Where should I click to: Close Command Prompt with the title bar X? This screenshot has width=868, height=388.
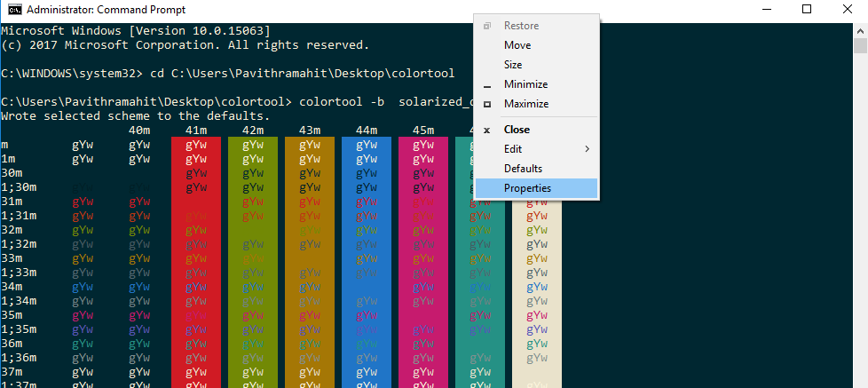coord(847,10)
